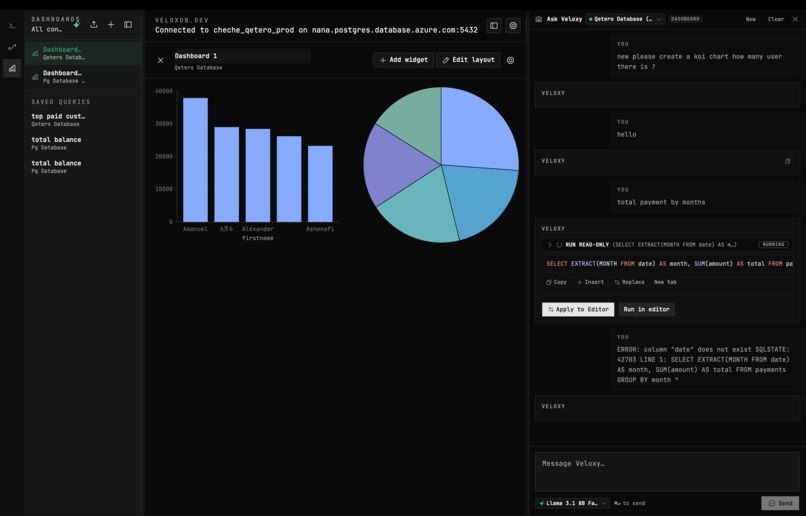Click the Ashenafi bar in the chart
806x516 pixels.
tap(320, 184)
